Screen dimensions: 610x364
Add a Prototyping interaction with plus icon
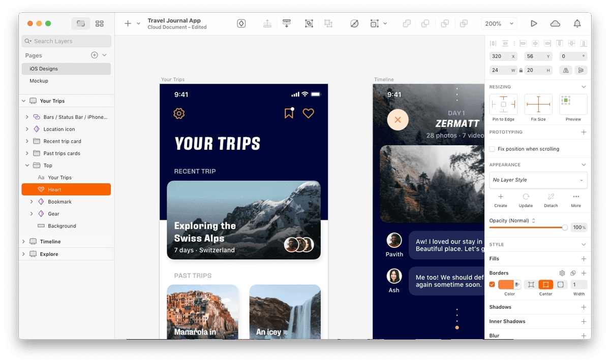[584, 132]
